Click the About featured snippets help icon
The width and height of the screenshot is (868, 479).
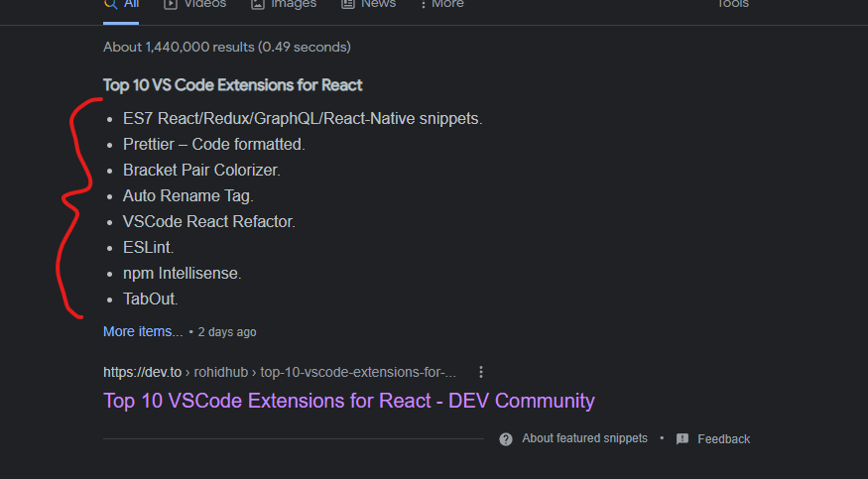click(x=505, y=439)
